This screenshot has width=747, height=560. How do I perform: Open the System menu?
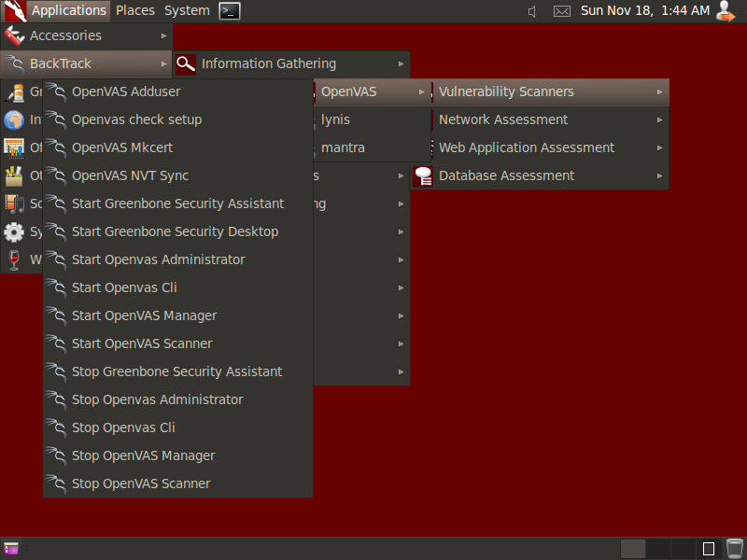(x=187, y=10)
